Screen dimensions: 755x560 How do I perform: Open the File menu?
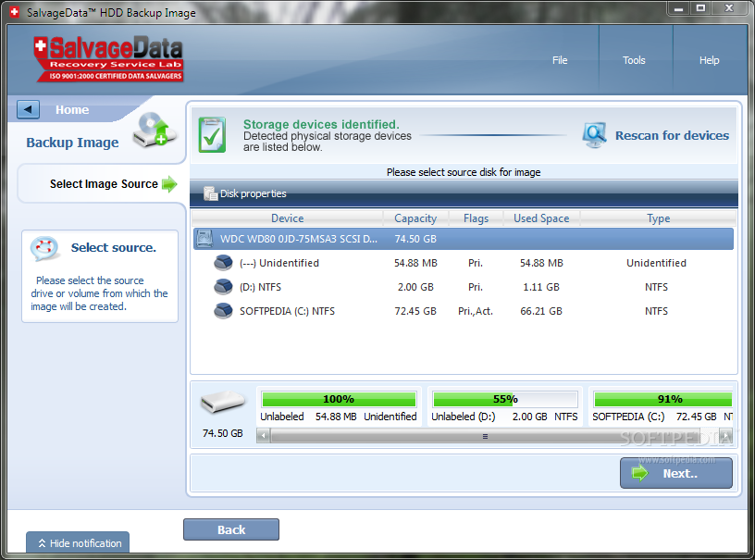(x=560, y=60)
